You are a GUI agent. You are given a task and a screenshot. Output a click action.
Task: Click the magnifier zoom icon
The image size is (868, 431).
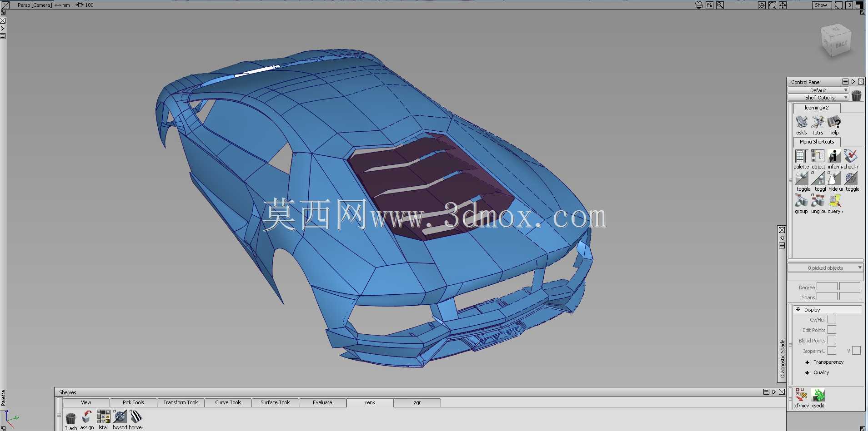(720, 5)
